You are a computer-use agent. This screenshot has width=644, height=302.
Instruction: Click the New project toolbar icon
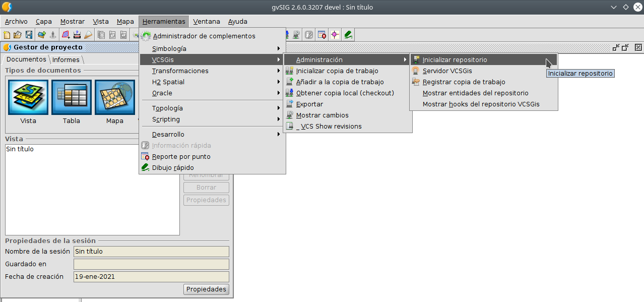click(7, 35)
